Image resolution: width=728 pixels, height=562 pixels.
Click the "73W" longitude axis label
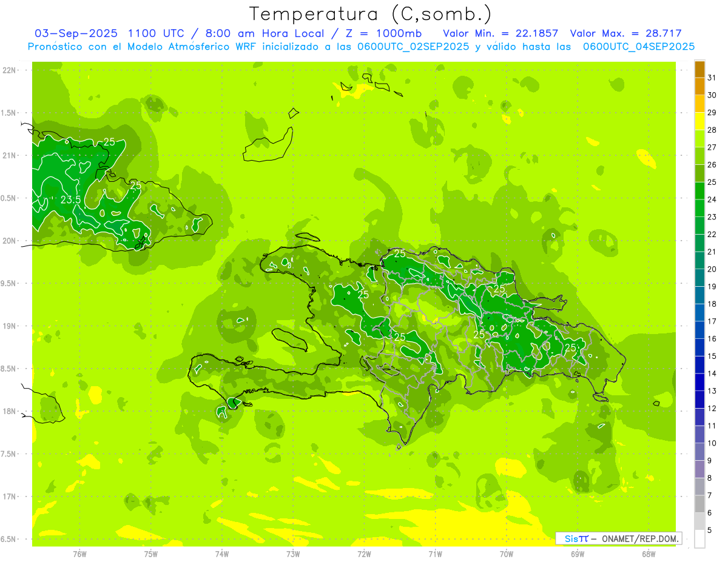point(293,554)
